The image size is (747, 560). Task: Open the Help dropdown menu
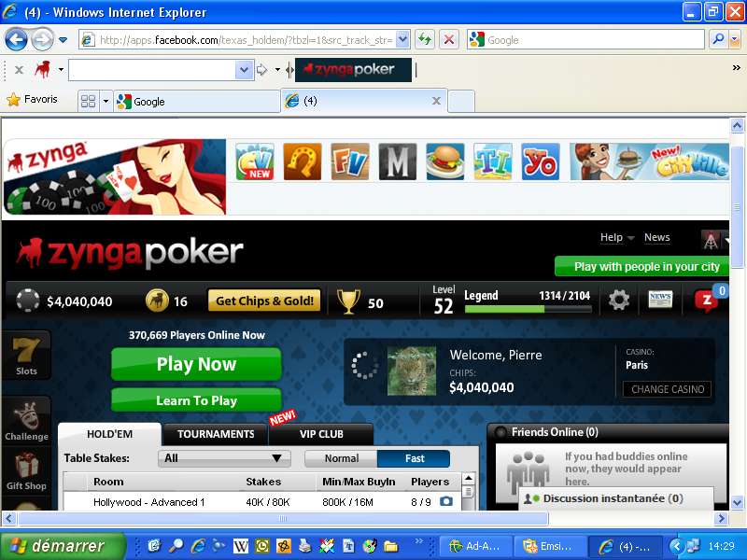616,237
